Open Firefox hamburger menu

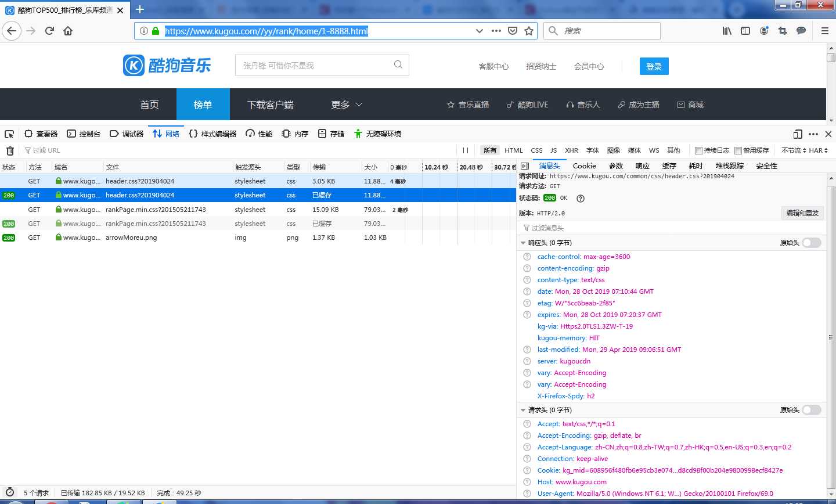click(824, 31)
